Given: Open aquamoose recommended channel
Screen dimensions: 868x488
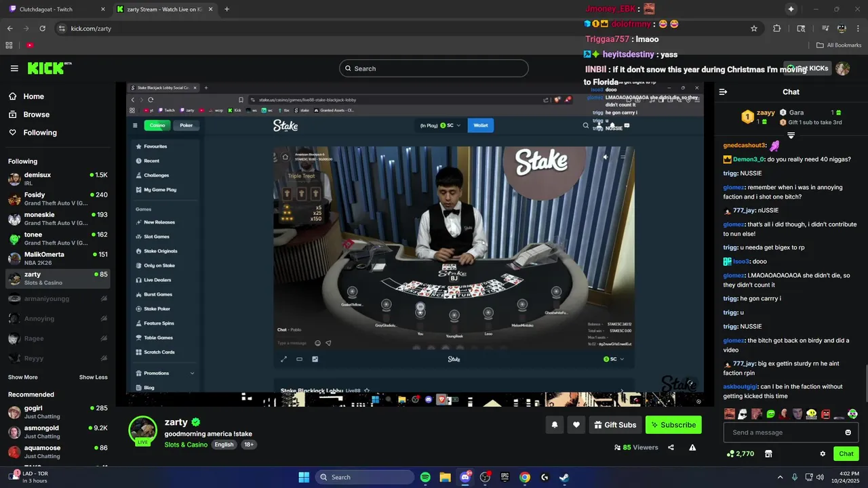Looking at the screenshot, I should 57,452.
